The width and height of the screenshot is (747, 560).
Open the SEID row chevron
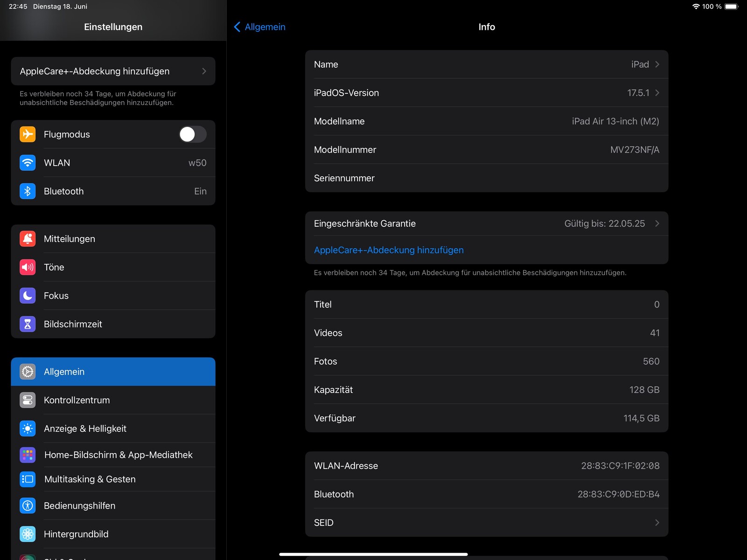pos(657,523)
